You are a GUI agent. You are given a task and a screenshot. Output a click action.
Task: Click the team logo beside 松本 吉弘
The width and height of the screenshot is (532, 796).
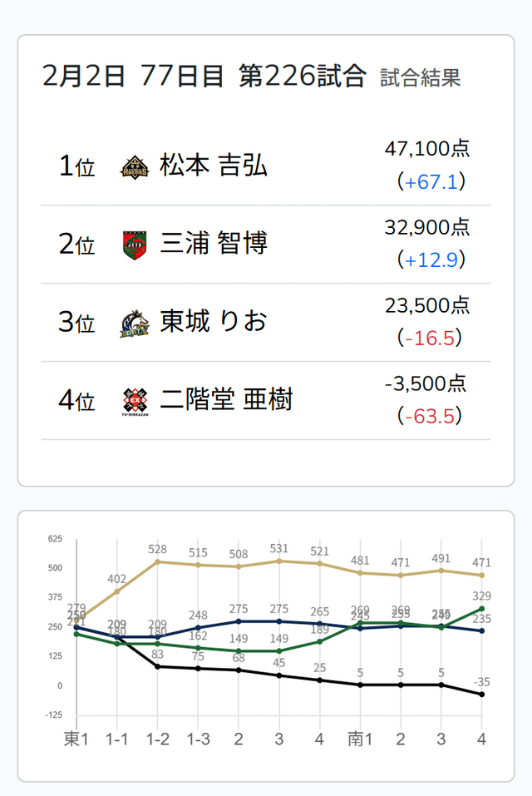133,166
